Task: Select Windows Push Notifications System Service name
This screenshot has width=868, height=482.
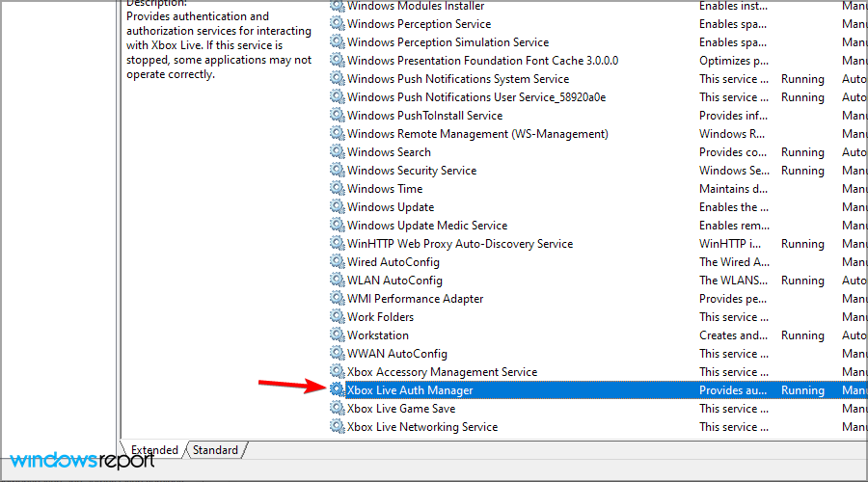Action: tap(458, 79)
